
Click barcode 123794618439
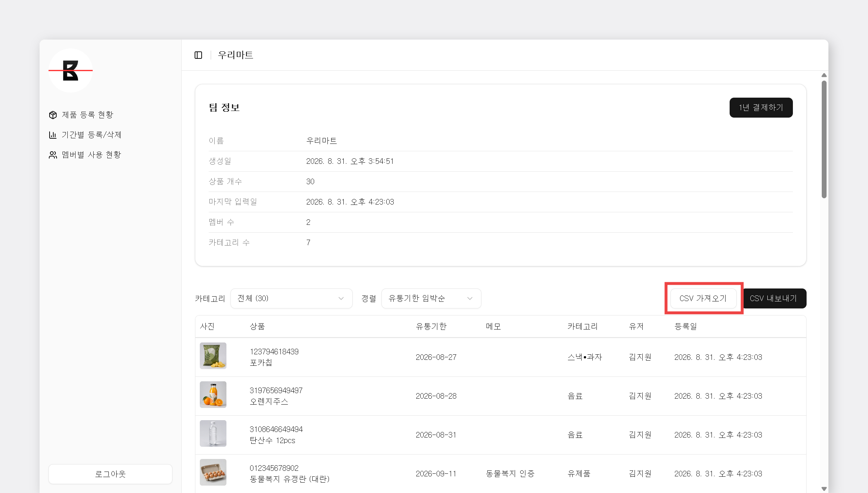(x=274, y=352)
